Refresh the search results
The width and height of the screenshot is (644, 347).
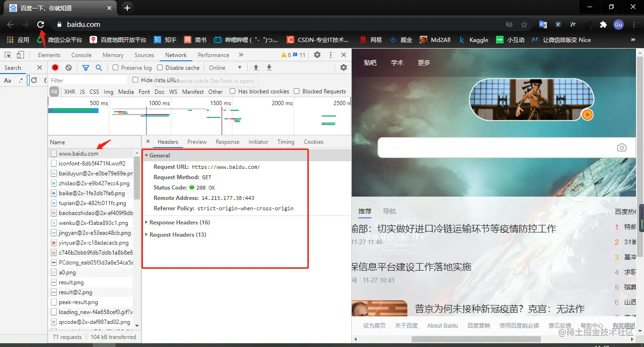34,80
